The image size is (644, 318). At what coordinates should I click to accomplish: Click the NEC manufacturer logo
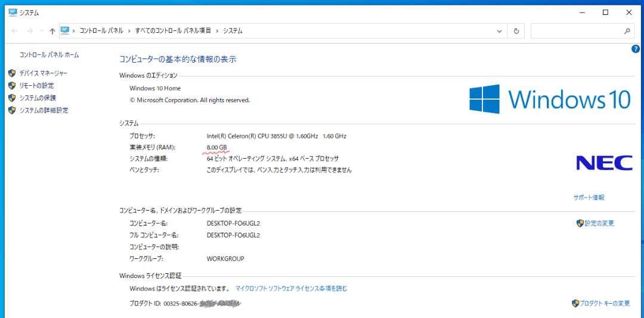(x=604, y=163)
